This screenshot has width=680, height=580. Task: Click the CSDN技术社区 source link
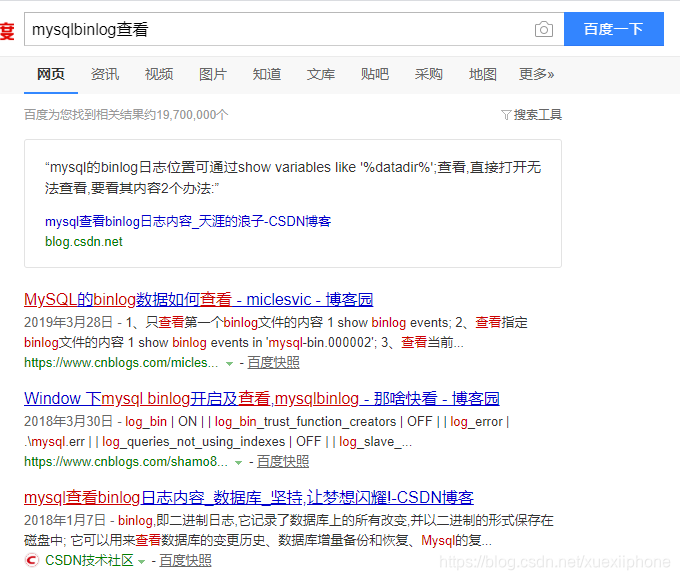tap(89, 560)
